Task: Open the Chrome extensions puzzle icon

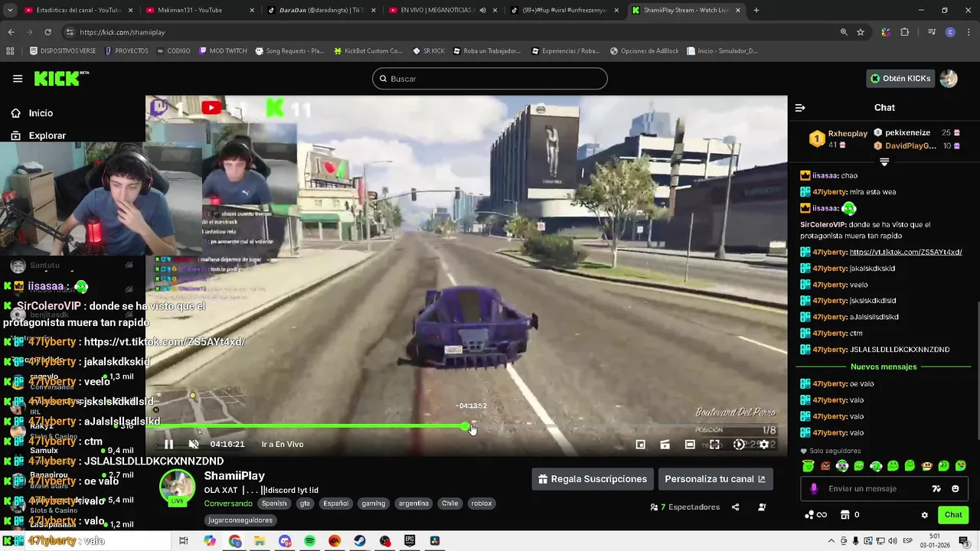Action: coord(905,32)
